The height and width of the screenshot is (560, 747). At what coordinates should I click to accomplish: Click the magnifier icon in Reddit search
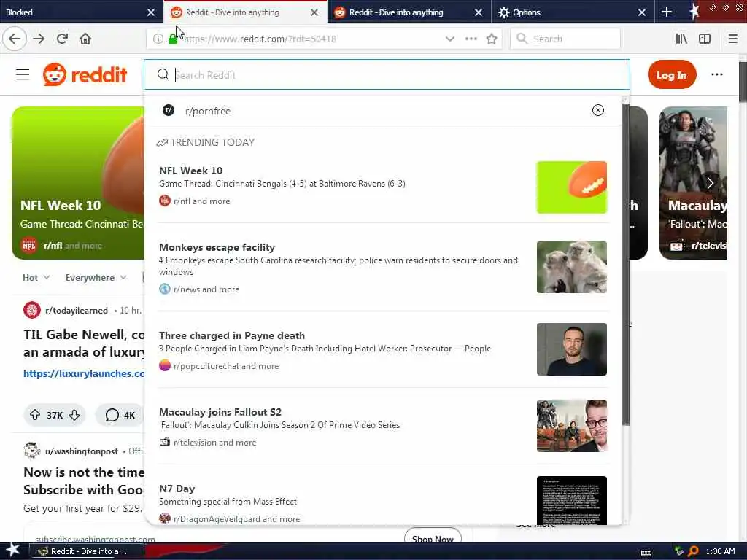(163, 74)
